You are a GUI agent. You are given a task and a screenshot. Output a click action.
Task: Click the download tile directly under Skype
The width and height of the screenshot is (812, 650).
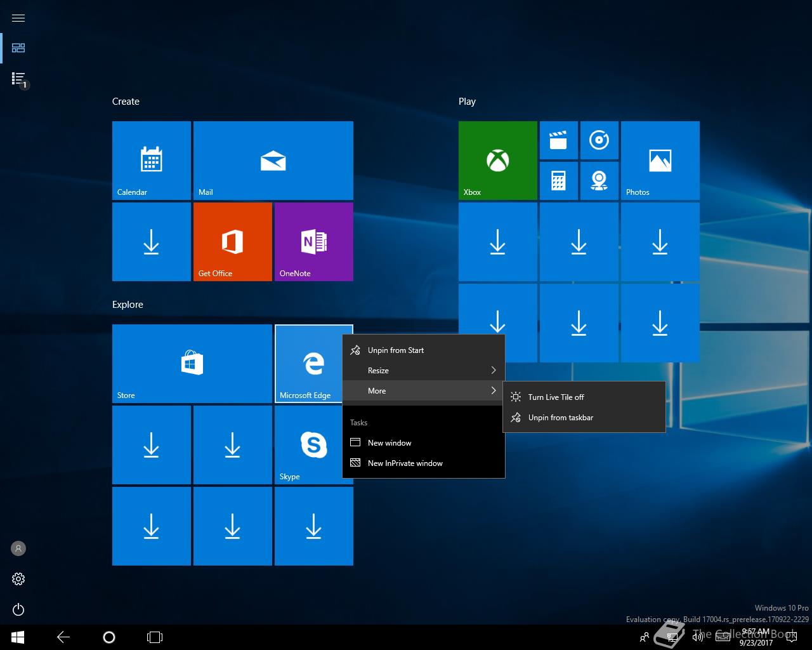[314, 526]
